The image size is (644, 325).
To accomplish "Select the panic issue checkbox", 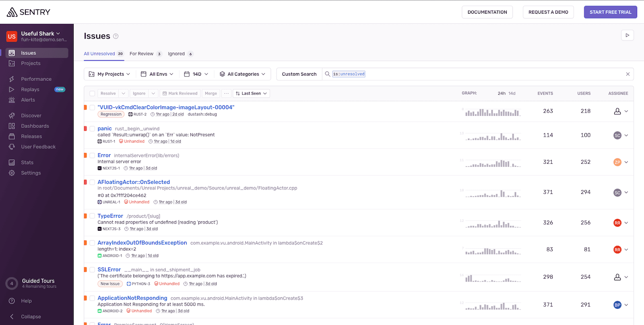I will pyautogui.click(x=92, y=129).
